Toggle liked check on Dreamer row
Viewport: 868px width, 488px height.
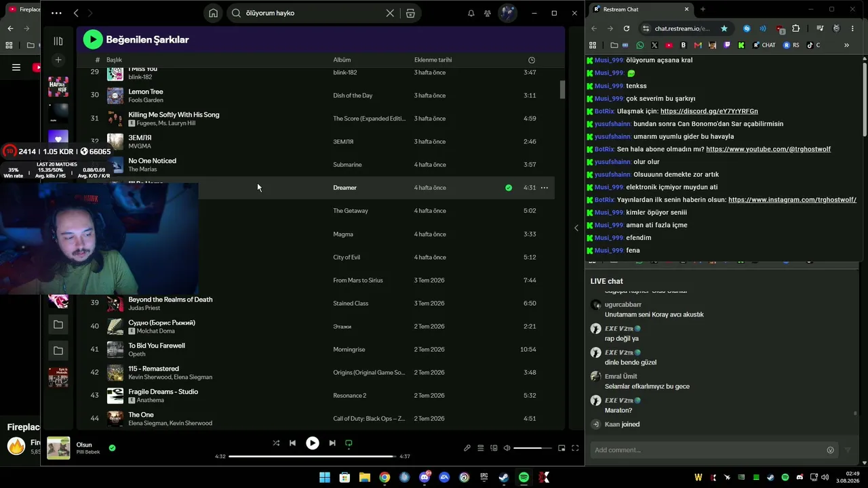[x=509, y=188]
